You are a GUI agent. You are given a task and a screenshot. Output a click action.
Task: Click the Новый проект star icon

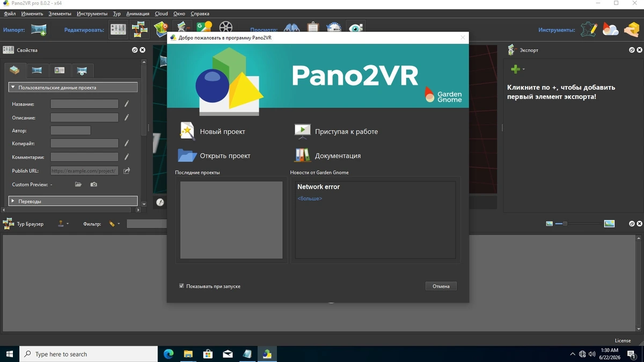[186, 131]
